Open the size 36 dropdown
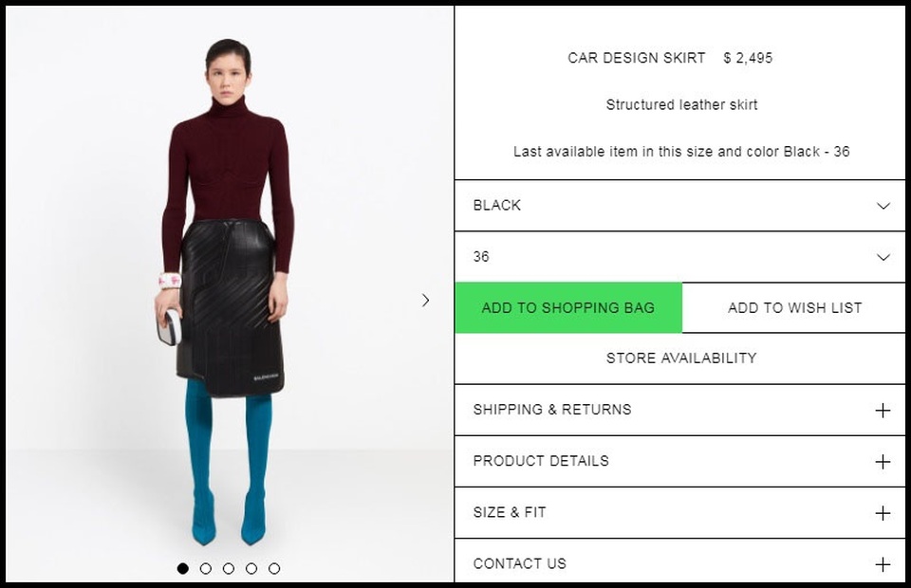Image resolution: width=911 pixels, height=588 pixels. [679, 257]
